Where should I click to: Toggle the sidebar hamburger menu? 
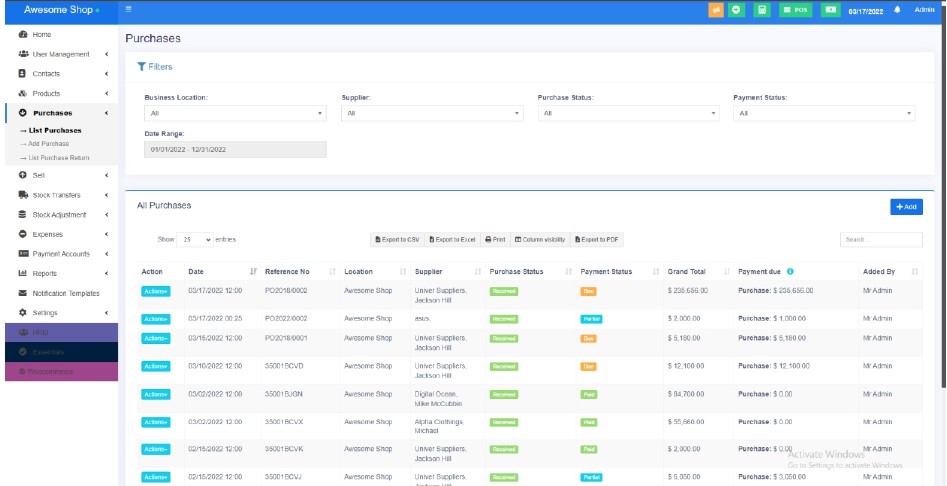click(129, 10)
